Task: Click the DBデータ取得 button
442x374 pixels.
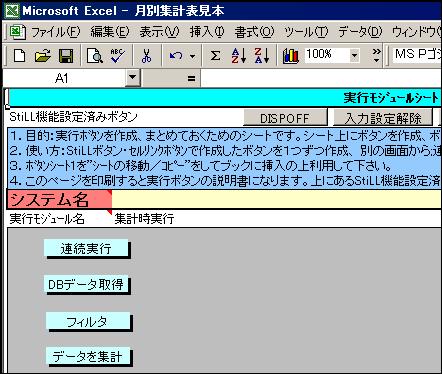Action: [x=86, y=284]
